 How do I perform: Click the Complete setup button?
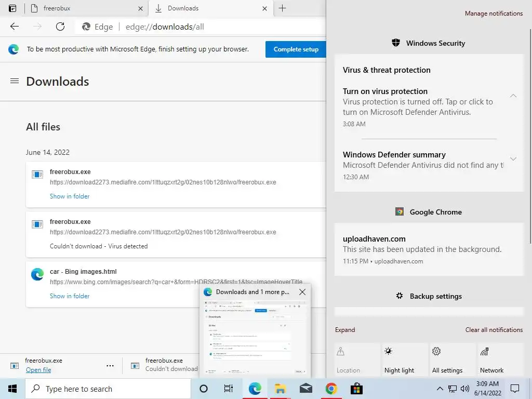(296, 49)
